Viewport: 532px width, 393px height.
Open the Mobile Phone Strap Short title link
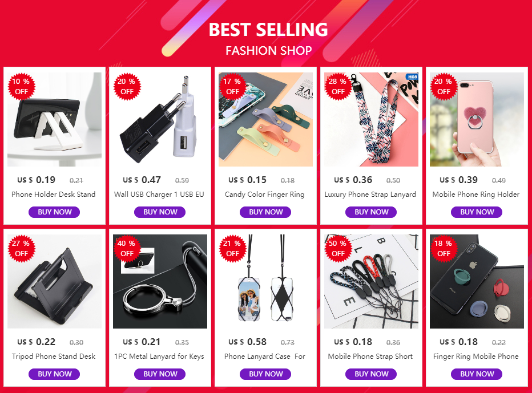(x=370, y=356)
